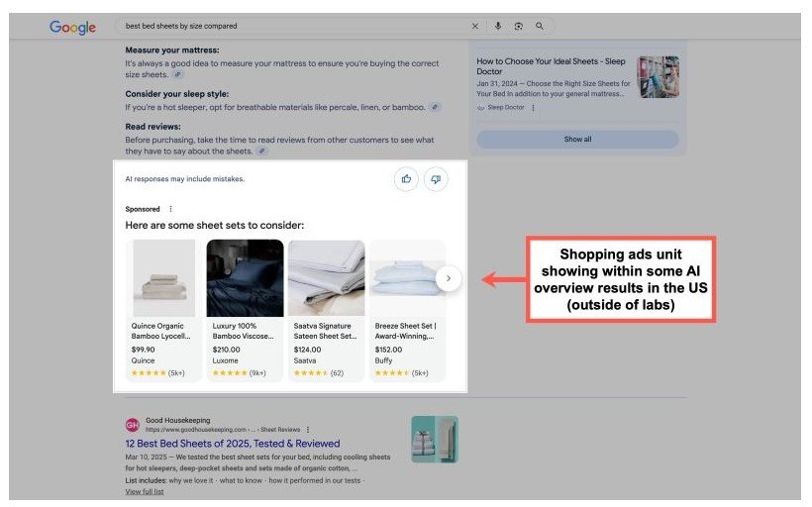
Task: Open link icon after 'percale, linen, or bamboo'
Action: [436, 107]
